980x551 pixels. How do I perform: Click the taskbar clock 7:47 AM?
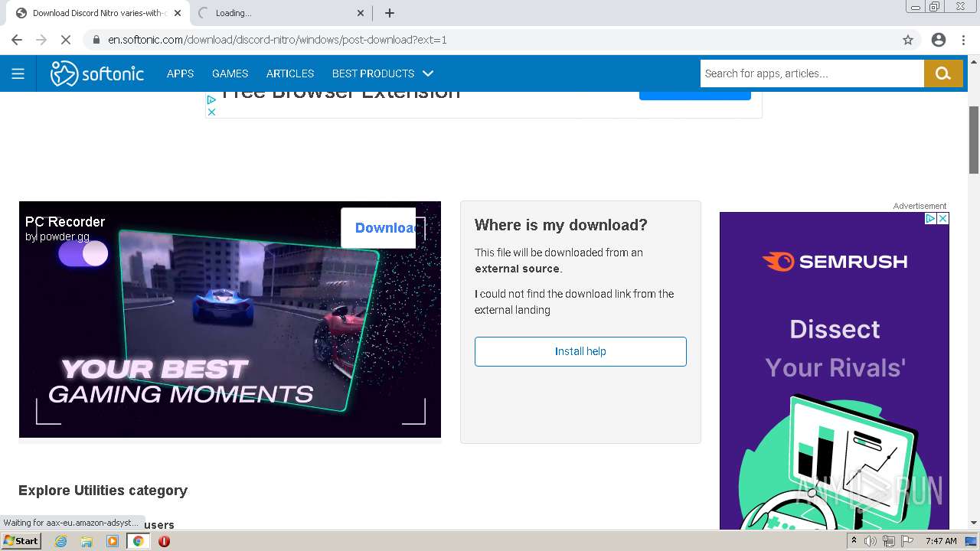point(941,541)
